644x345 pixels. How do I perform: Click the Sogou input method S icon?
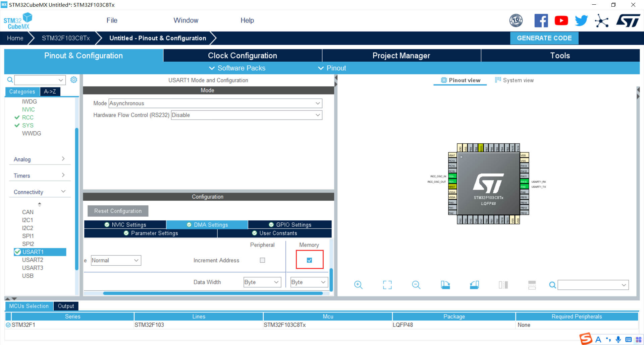[586, 339]
